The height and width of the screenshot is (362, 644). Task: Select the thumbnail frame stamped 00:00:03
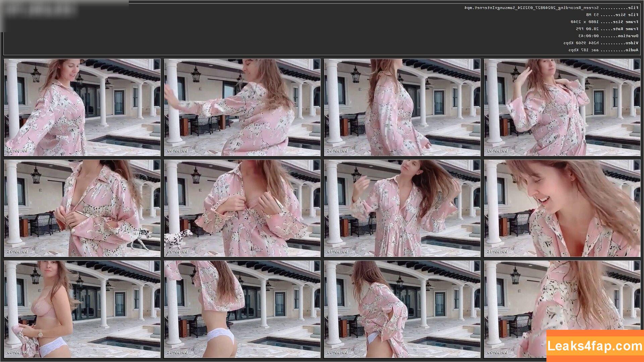coord(562,107)
